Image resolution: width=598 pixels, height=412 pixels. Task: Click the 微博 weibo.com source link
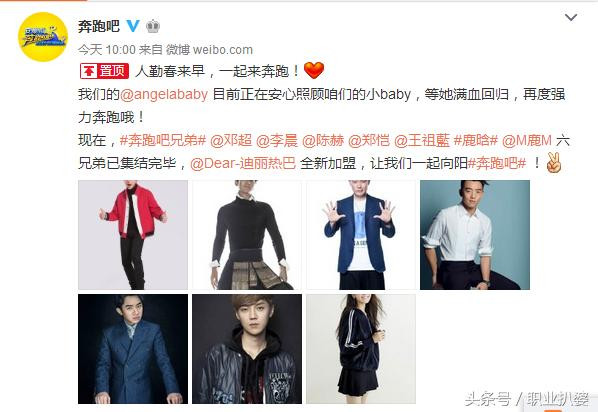pyautogui.click(x=209, y=50)
